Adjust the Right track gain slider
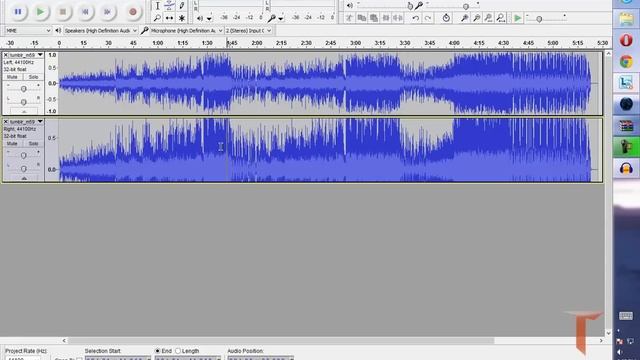 23,156
